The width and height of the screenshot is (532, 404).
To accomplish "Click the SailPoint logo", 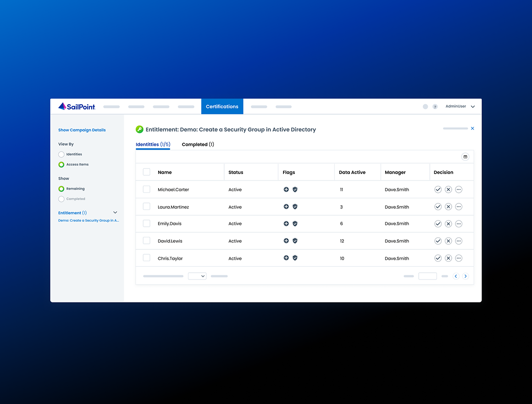I will pos(77,107).
